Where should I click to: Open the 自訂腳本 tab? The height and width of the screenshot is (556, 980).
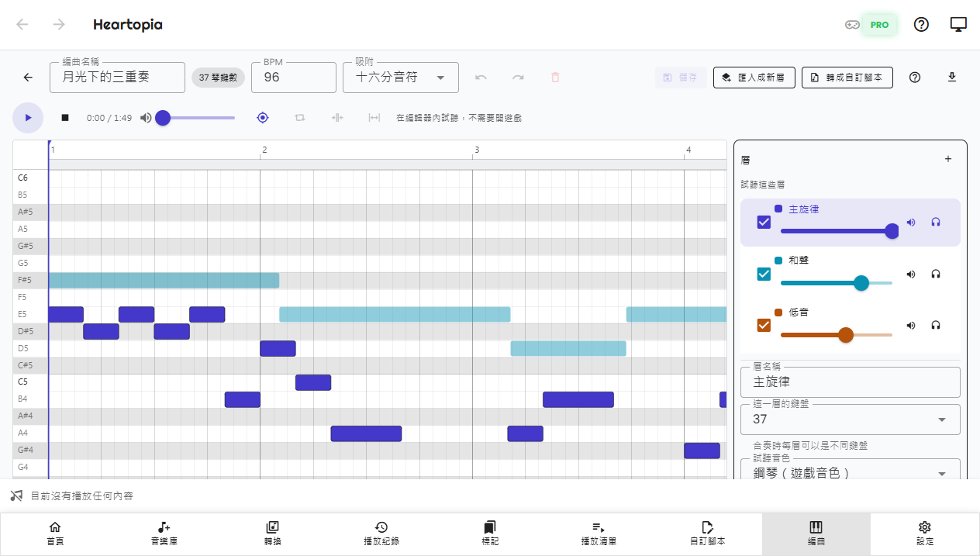click(x=707, y=534)
